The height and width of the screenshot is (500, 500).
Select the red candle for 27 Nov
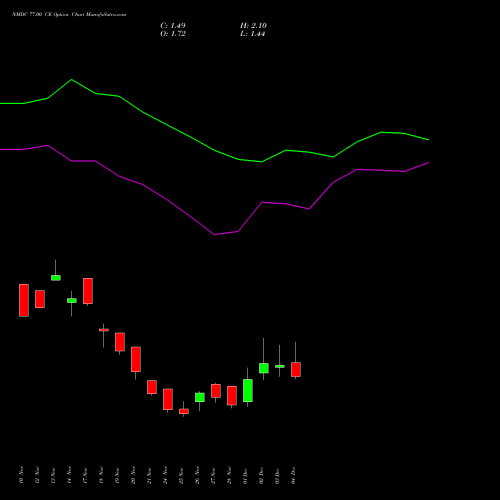216,391
